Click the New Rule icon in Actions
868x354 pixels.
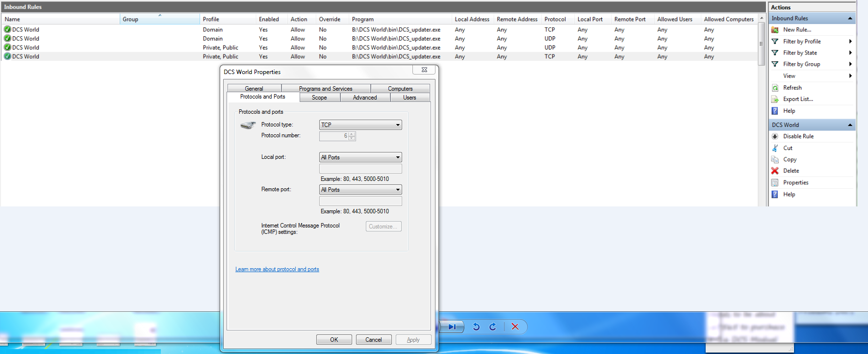click(x=775, y=30)
